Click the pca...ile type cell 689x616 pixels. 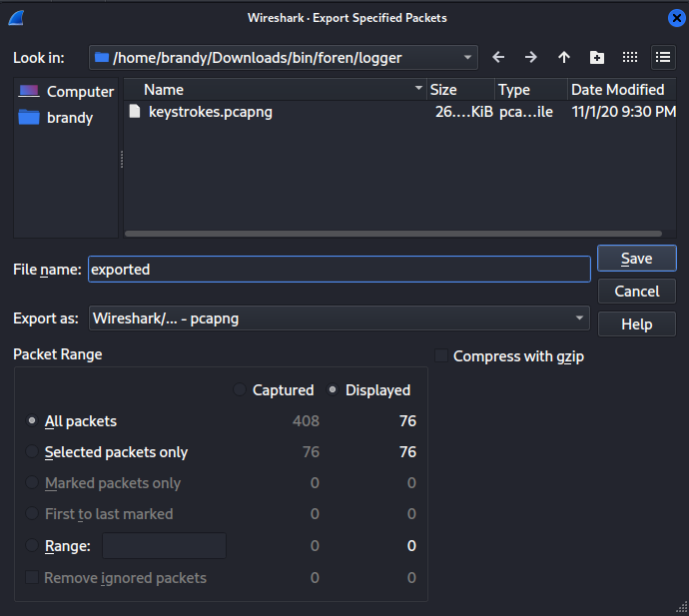[x=526, y=112]
